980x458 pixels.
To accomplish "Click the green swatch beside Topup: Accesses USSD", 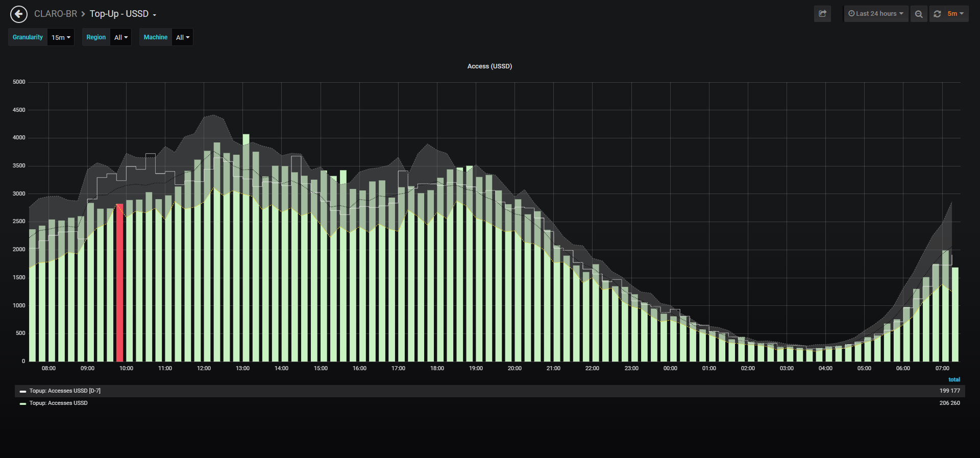I will click(x=23, y=404).
